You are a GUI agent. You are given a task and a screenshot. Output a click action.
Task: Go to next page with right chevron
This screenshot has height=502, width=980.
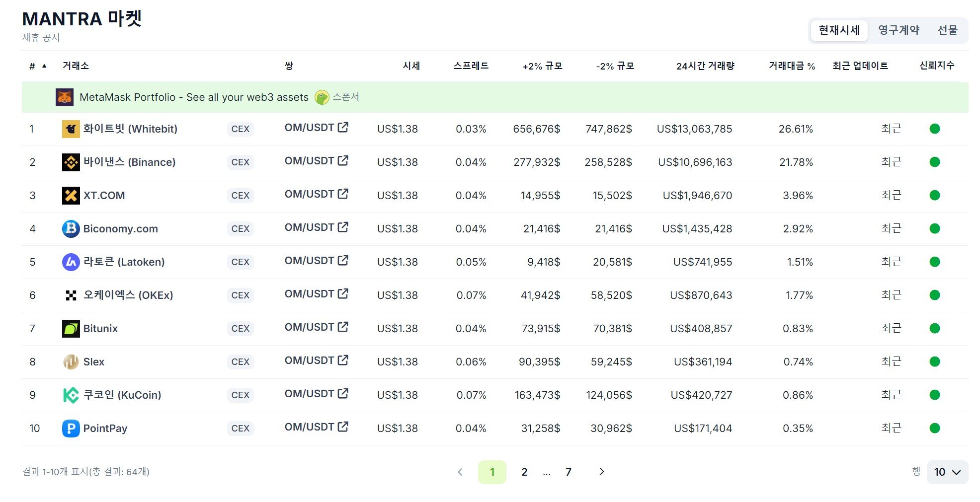pyautogui.click(x=602, y=472)
